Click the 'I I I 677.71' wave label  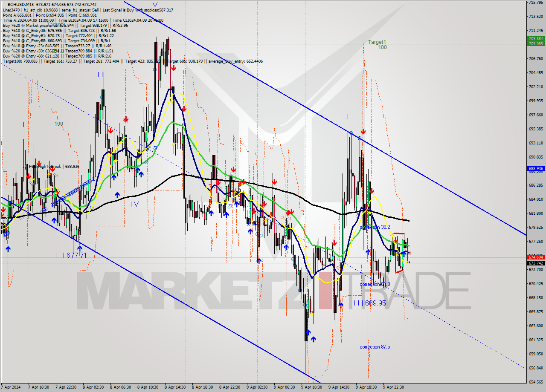click(x=71, y=255)
